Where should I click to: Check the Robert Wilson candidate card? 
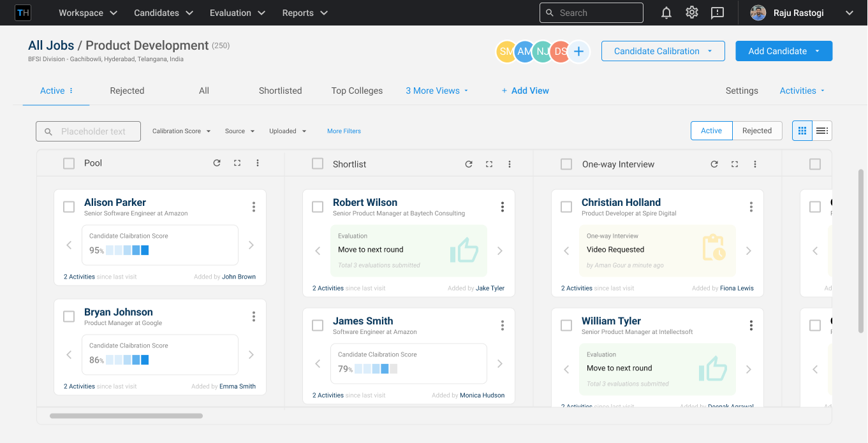318,207
